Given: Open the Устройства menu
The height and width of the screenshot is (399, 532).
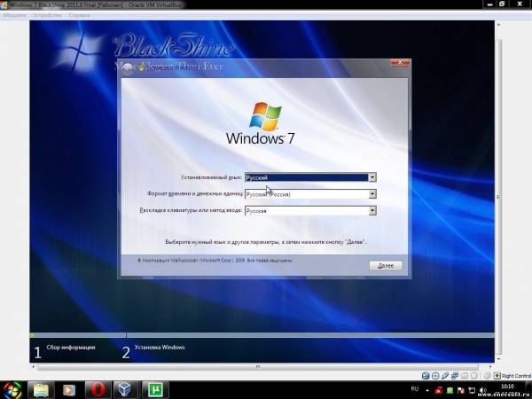Looking at the screenshot, I should (x=46, y=15).
